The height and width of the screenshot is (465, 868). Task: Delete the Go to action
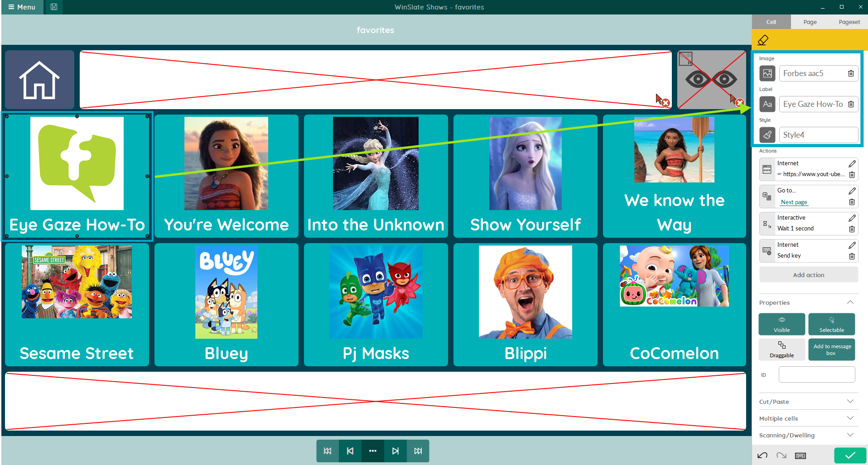[x=852, y=202]
